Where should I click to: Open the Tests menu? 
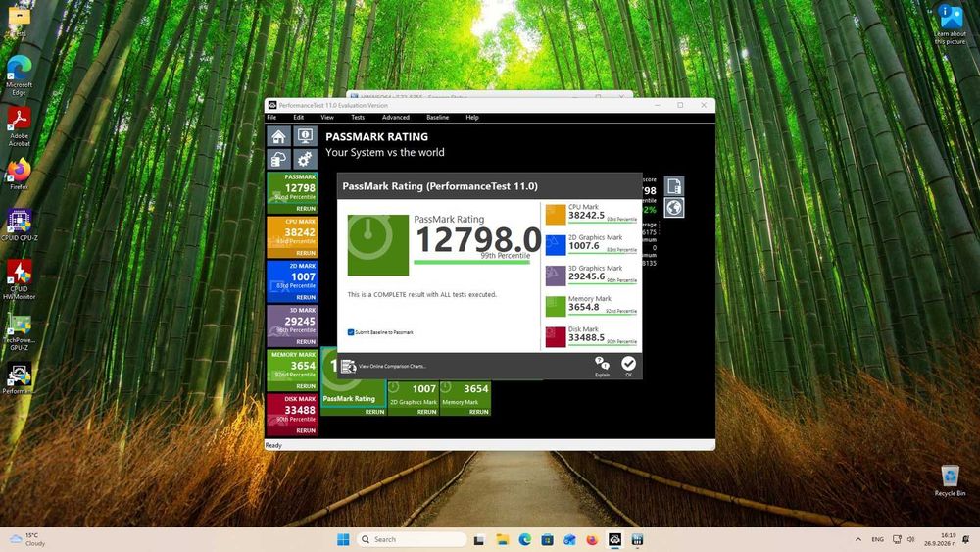point(358,117)
